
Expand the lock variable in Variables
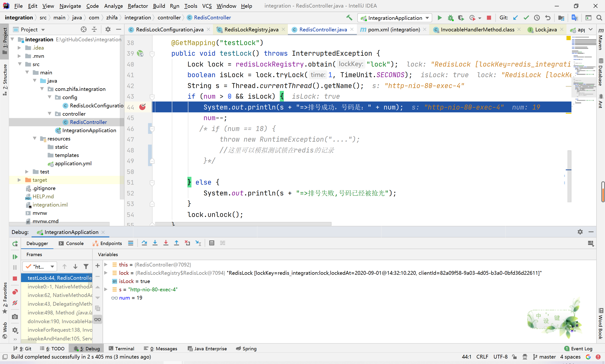click(x=106, y=273)
